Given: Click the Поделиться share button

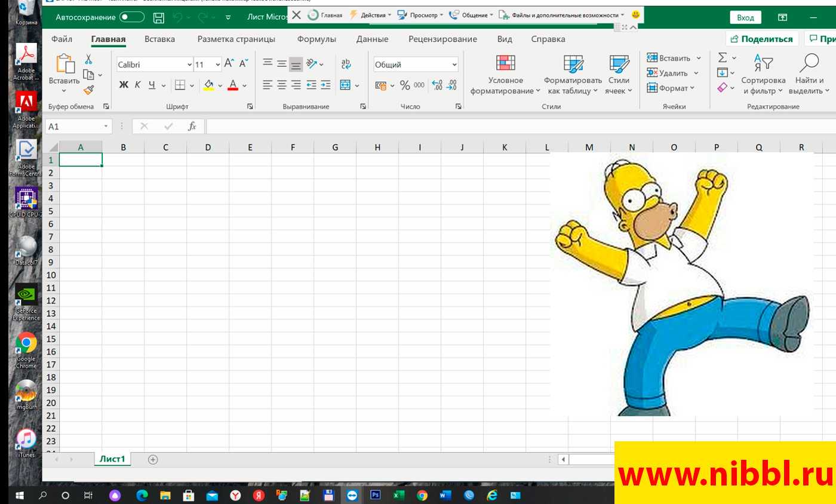Looking at the screenshot, I should (761, 39).
